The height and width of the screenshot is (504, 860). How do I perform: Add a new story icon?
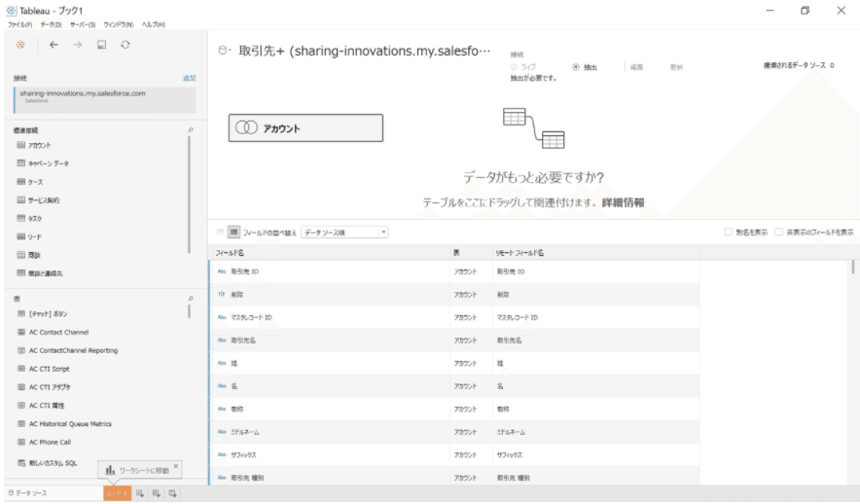[x=171, y=493]
